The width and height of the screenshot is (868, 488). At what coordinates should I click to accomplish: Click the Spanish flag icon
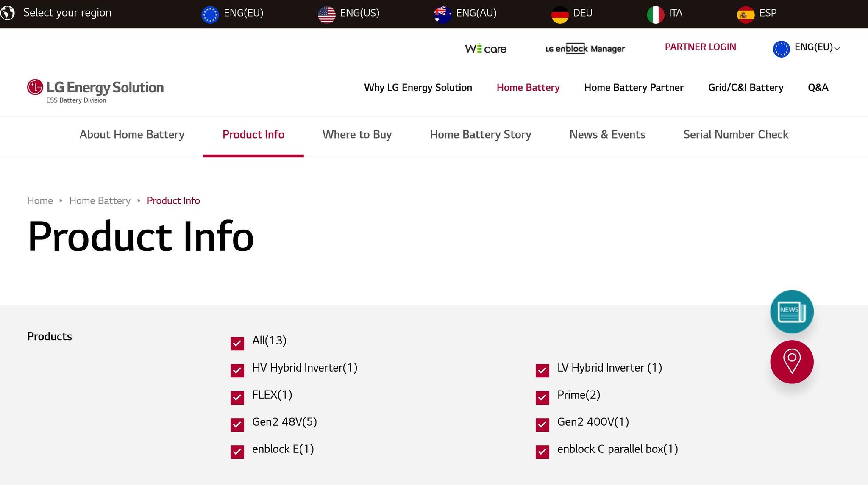(x=746, y=15)
